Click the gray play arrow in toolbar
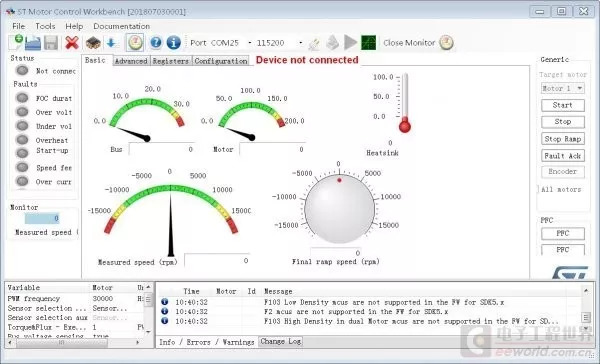 point(350,42)
